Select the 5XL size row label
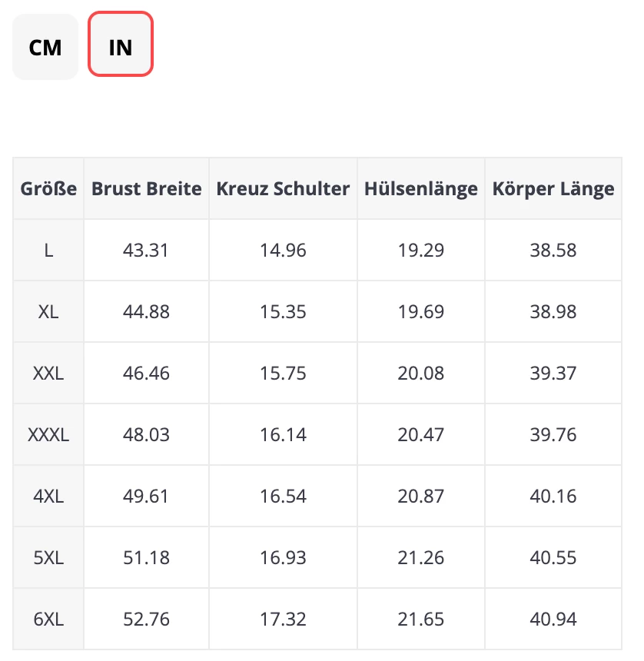Viewport: 644px width, 661px height. 48,558
